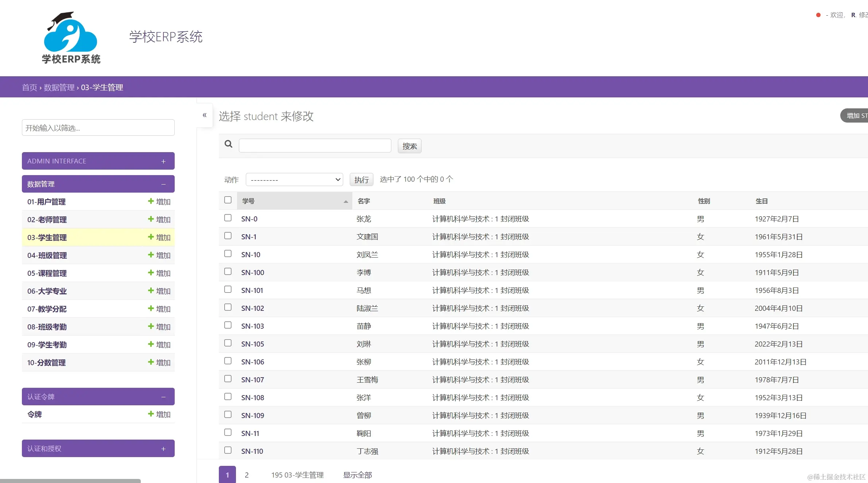Open 05-课程管理 in sidebar

pyautogui.click(x=47, y=273)
